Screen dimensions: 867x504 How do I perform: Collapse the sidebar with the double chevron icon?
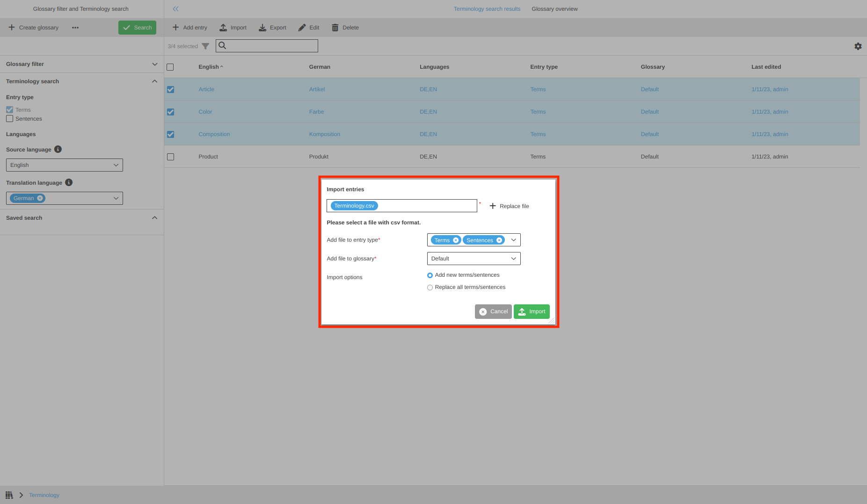tap(175, 9)
